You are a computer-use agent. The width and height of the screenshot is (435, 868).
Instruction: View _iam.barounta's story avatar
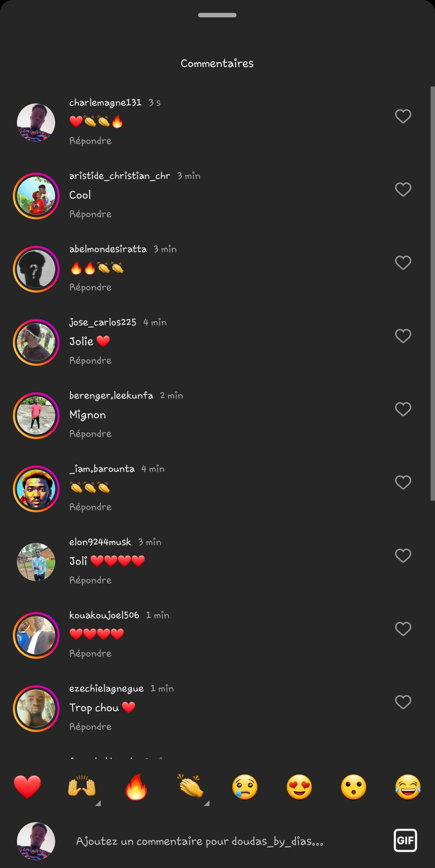coord(36,489)
